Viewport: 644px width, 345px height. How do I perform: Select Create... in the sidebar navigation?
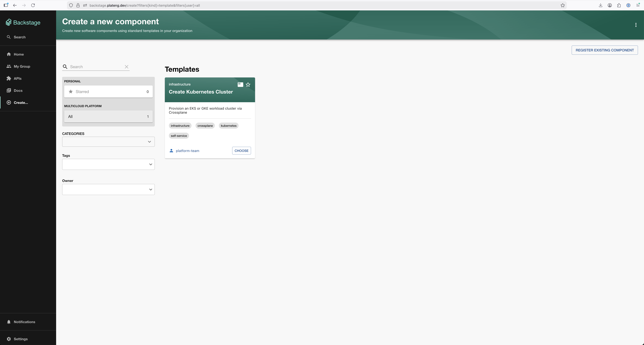point(20,102)
